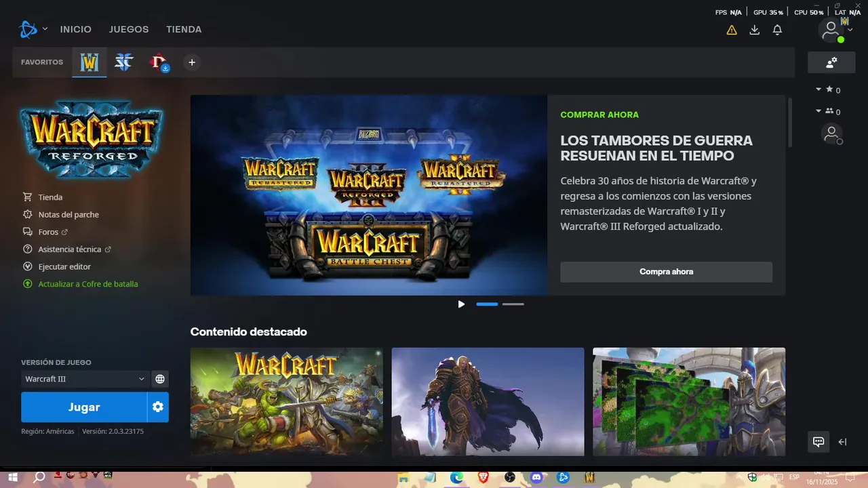Select StarCraft II in the favorites bar
868x488 pixels.
click(x=124, y=62)
